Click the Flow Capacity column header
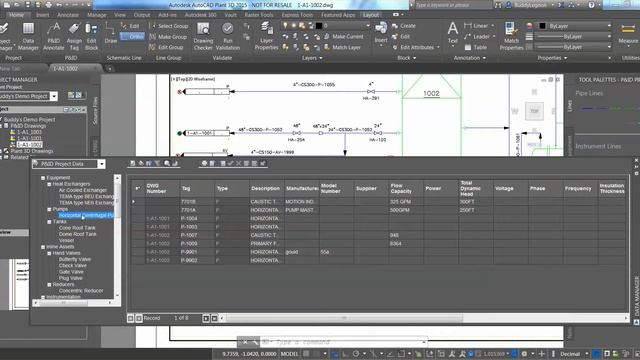 (x=406, y=189)
